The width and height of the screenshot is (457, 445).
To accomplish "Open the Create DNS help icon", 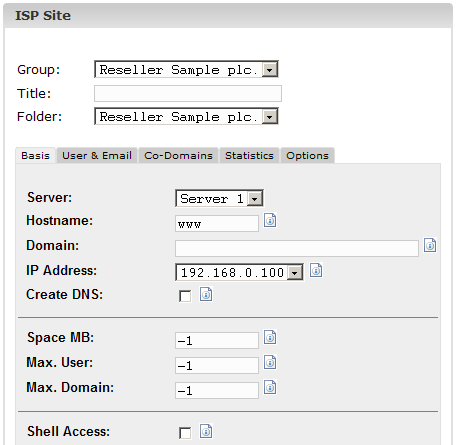I will [x=206, y=294].
